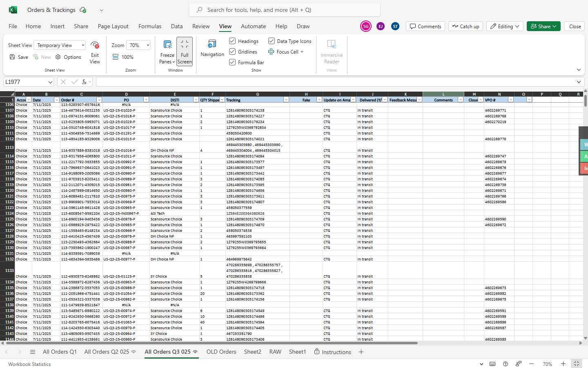The height and width of the screenshot is (368, 588).
Task: Switch to the Formulas tab
Action: tap(150, 26)
